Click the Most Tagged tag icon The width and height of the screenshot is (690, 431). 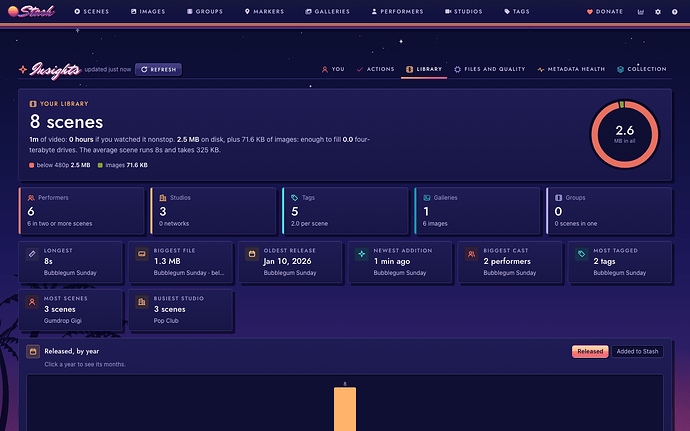click(x=581, y=254)
